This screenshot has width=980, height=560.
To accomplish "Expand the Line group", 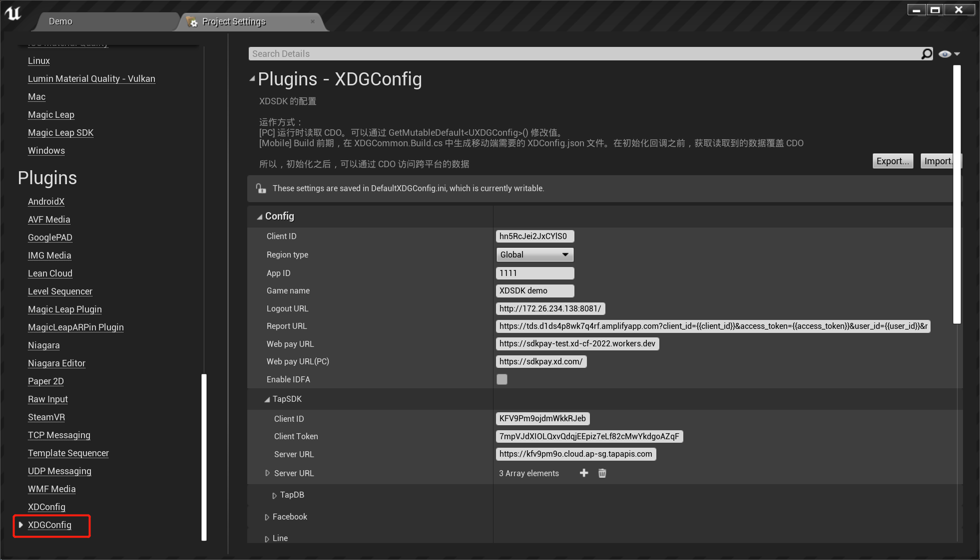I will 267,539.
